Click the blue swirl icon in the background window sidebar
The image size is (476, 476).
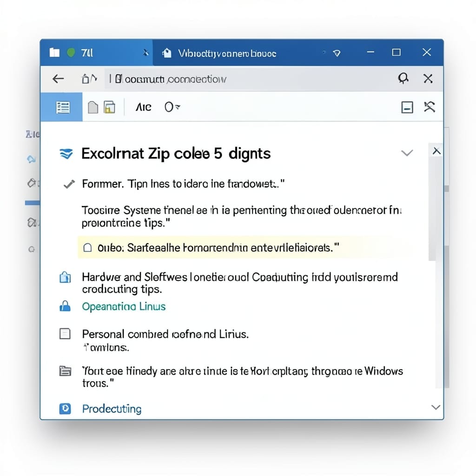(x=31, y=159)
